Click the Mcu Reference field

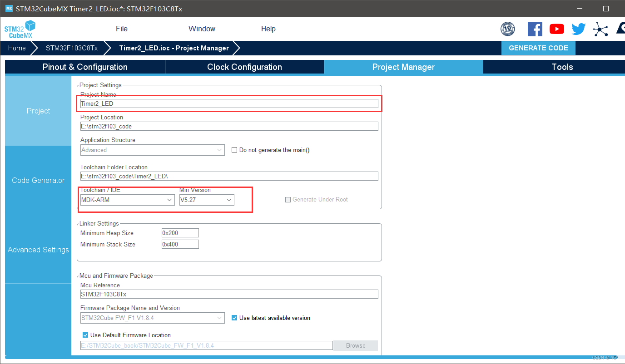tap(229, 294)
